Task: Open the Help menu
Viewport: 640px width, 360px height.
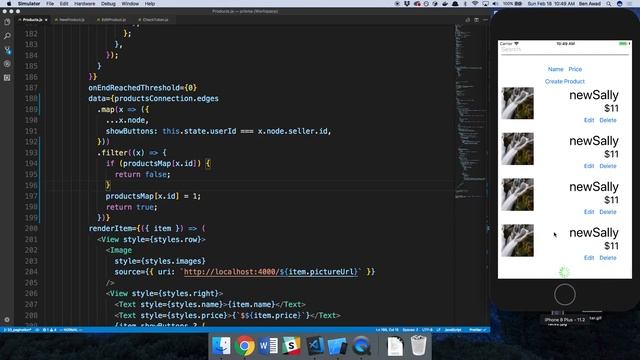Action: coord(150,4)
